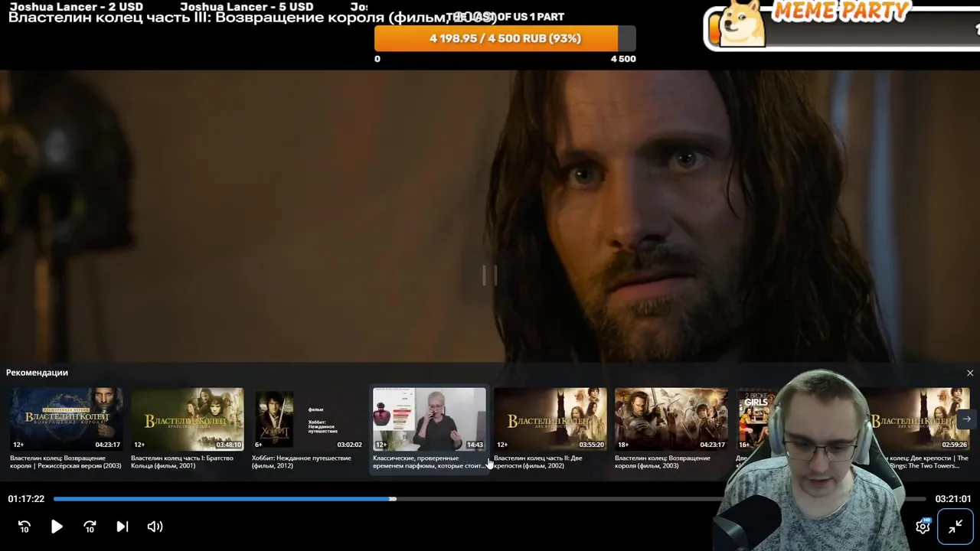This screenshot has height=551, width=980.
Task: Click Joshua Lancer - 5 USD ticker text
Action: coord(247,7)
